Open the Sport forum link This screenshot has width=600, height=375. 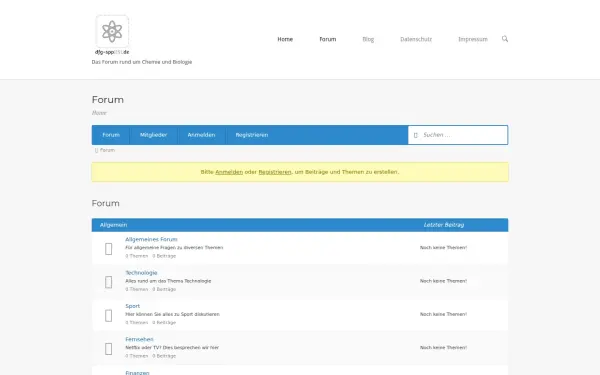(x=132, y=306)
